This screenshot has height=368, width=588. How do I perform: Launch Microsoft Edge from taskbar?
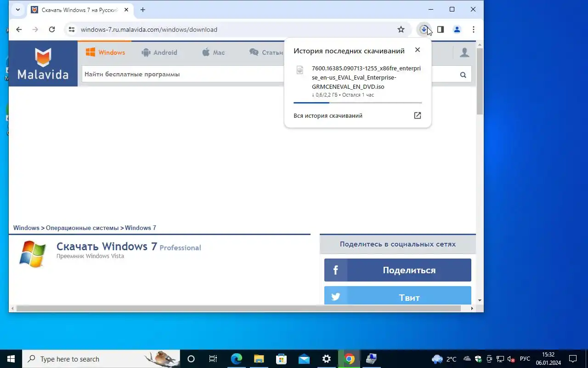(236, 359)
